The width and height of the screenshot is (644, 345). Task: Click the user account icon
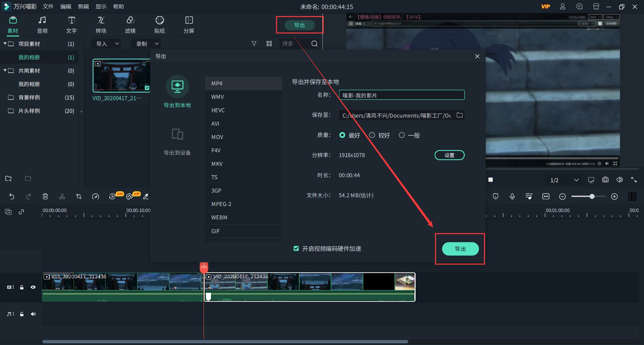562,6
